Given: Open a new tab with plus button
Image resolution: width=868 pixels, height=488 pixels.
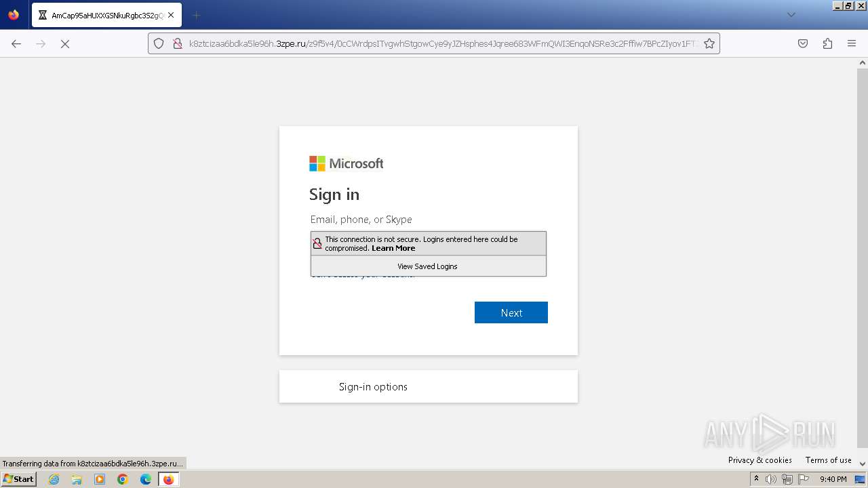Looking at the screenshot, I should coord(197,15).
